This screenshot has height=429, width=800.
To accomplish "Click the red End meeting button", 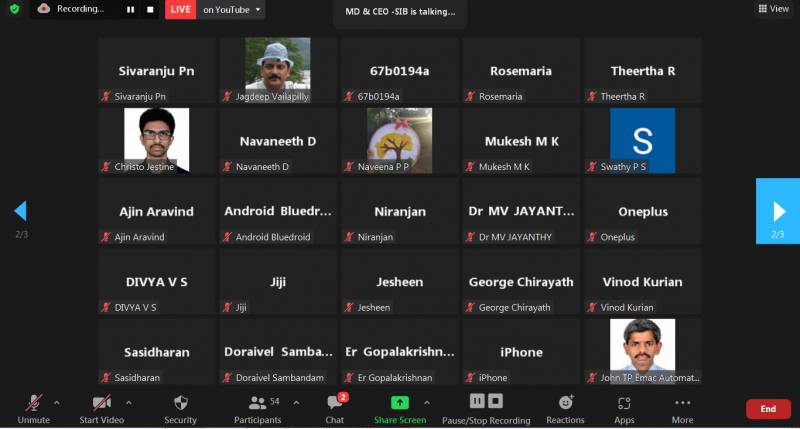I will coord(768,409).
